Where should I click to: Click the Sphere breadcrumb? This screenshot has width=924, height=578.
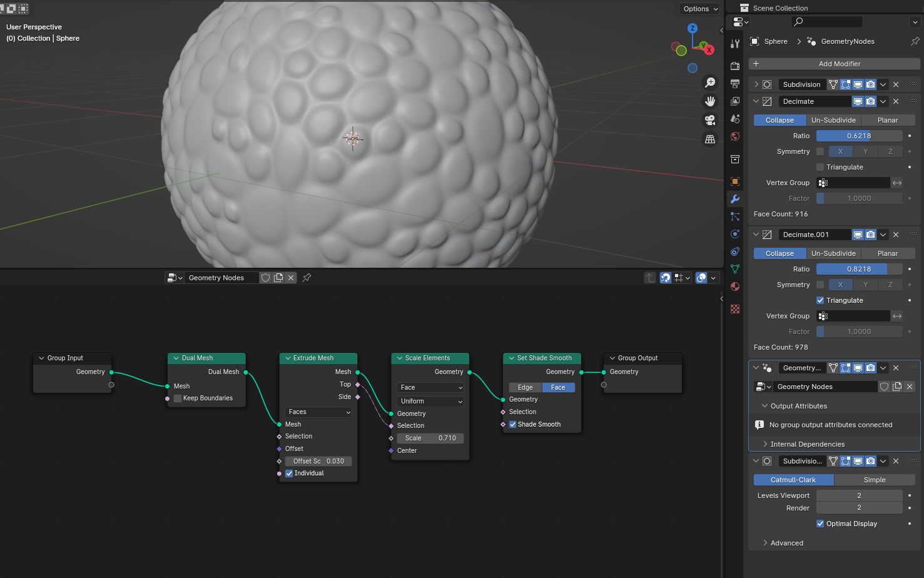[776, 41]
